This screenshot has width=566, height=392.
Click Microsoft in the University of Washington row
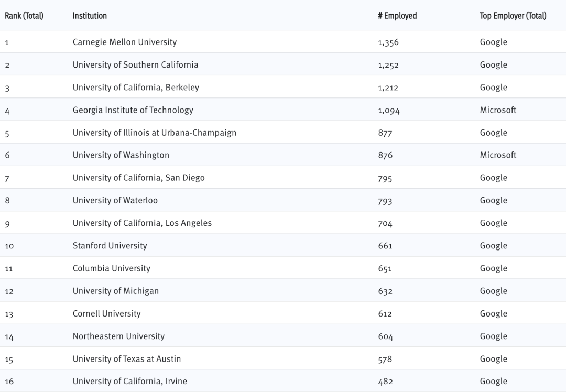click(x=498, y=155)
